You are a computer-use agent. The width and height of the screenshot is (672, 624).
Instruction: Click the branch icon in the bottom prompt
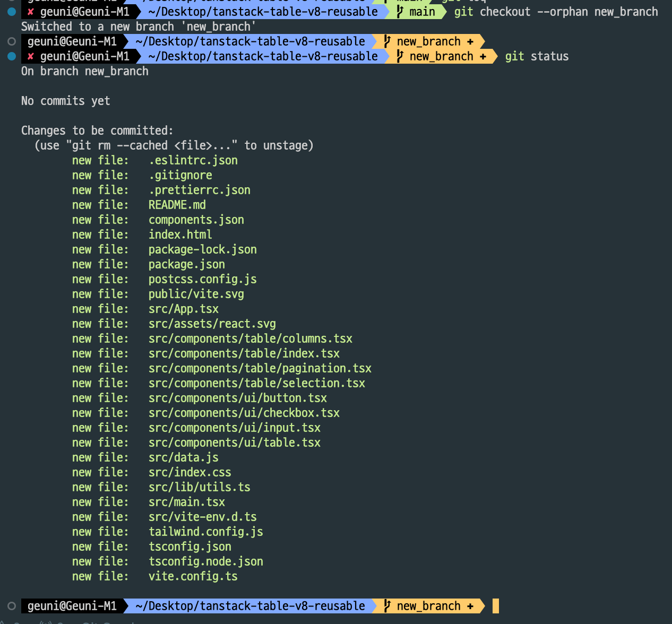[387, 606]
